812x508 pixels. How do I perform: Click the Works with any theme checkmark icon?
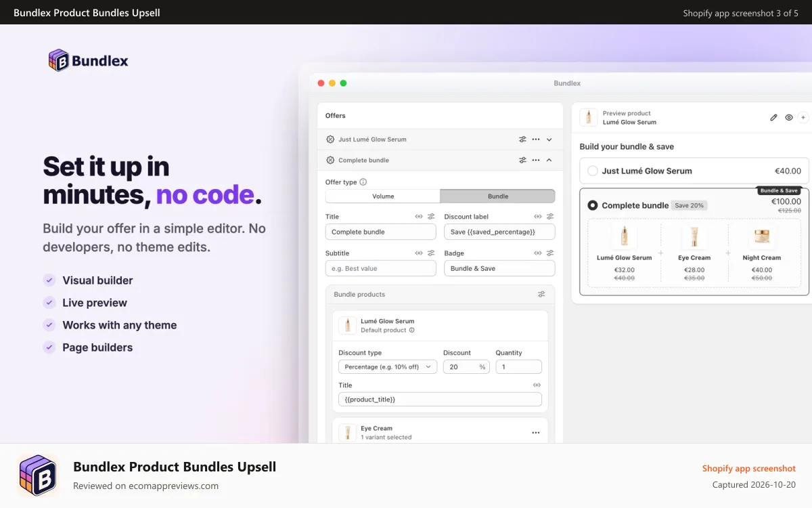[49, 325]
